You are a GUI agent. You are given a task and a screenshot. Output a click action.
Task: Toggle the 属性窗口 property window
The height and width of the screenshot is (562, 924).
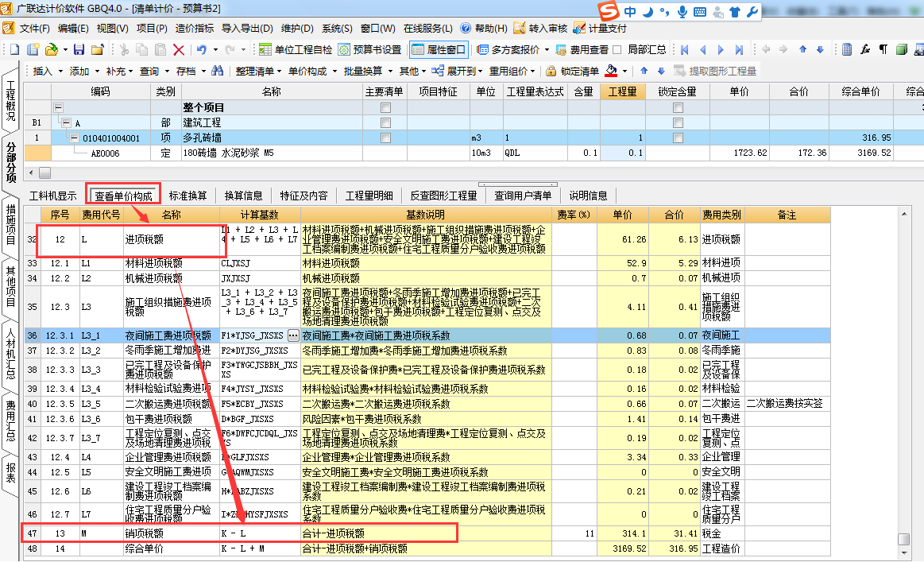click(x=439, y=49)
